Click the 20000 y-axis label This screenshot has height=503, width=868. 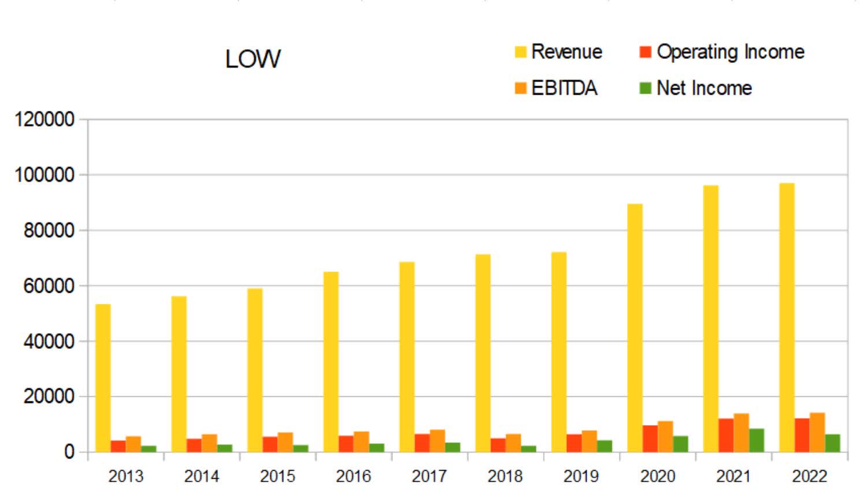[49, 397]
